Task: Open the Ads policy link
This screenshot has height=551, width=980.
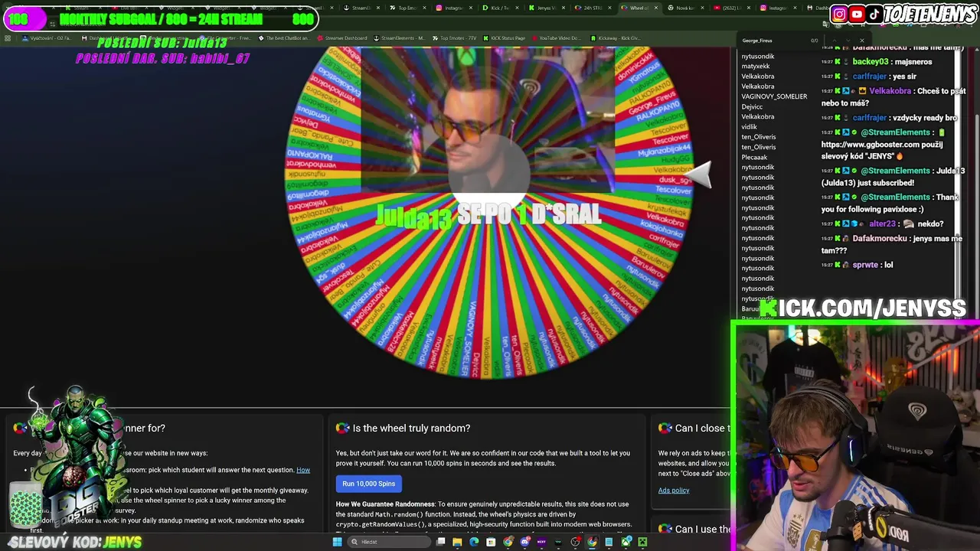Action: (x=674, y=491)
